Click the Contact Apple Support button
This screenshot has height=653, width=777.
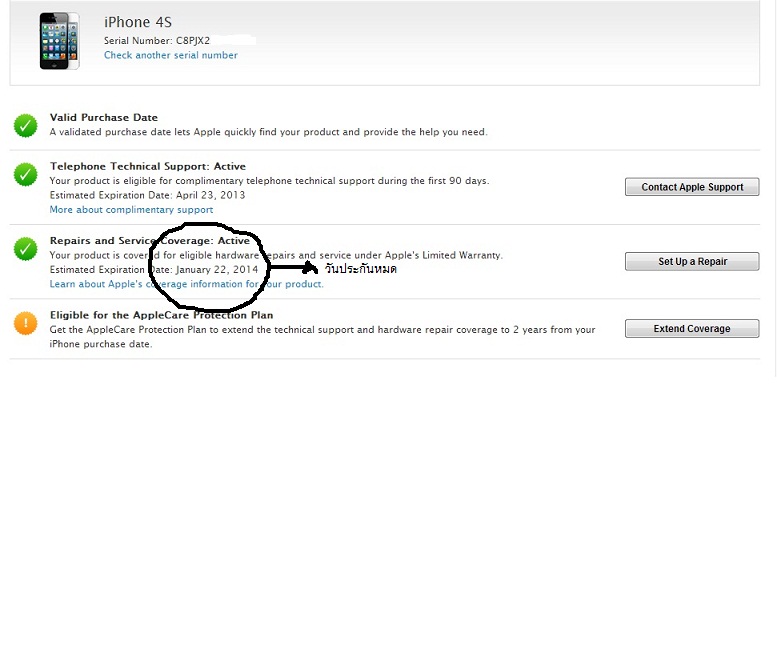(x=692, y=187)
